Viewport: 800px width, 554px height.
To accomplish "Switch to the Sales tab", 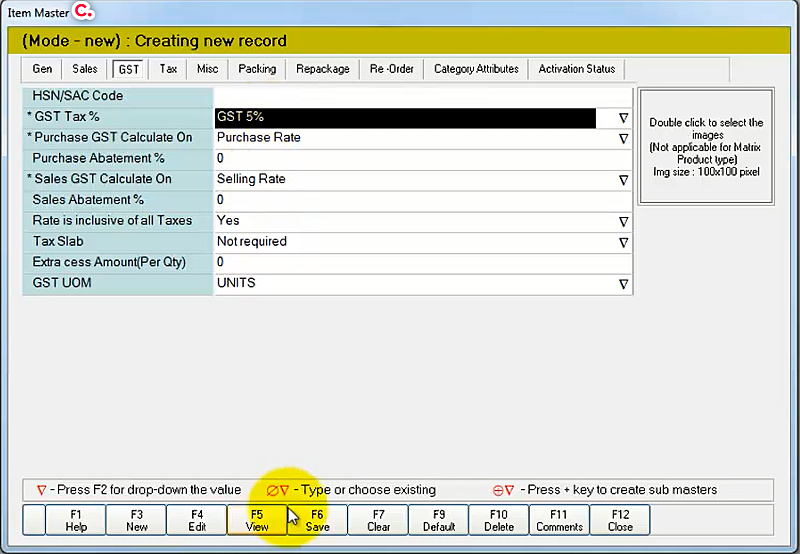I will (85, 69).
